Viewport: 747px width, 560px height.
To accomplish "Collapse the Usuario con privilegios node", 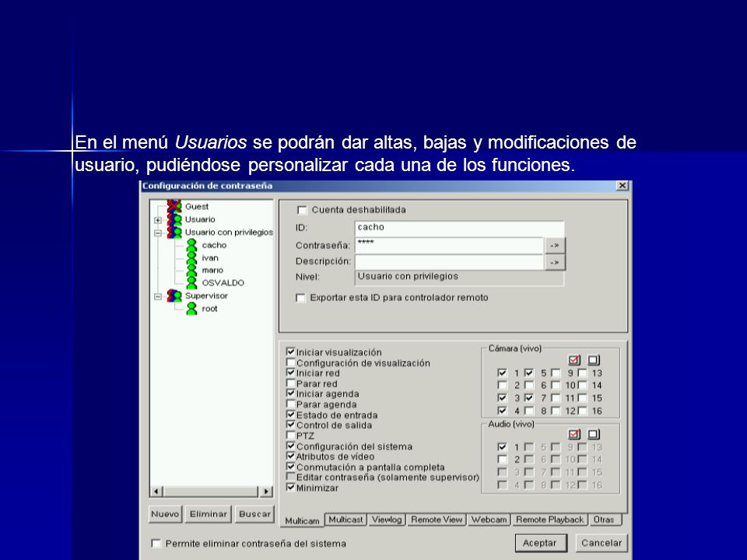I will 158,233.
